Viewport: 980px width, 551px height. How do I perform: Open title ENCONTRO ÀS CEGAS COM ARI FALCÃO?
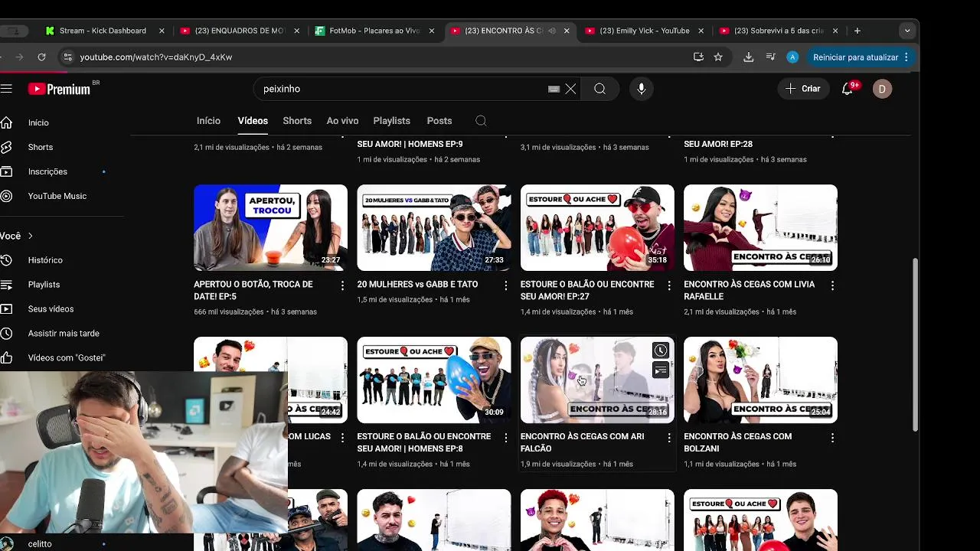(582, 442)
